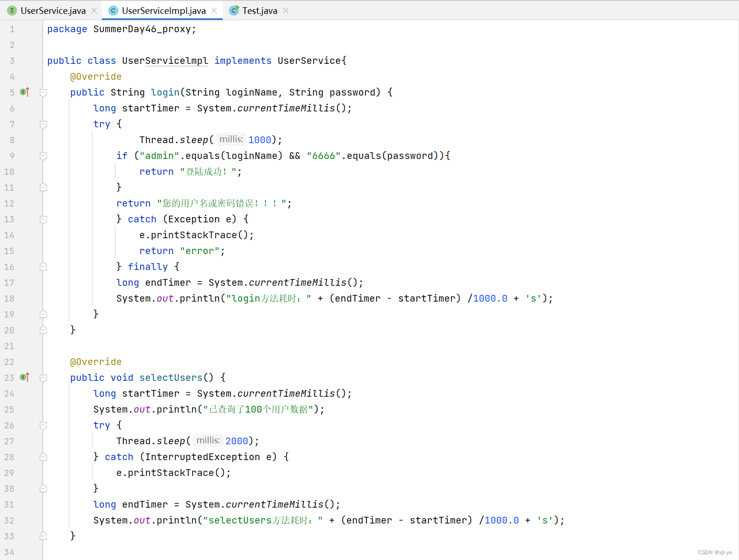Click the implements-method gutter icon at line 23
This screenshot has width=739, height=560.
24,377
